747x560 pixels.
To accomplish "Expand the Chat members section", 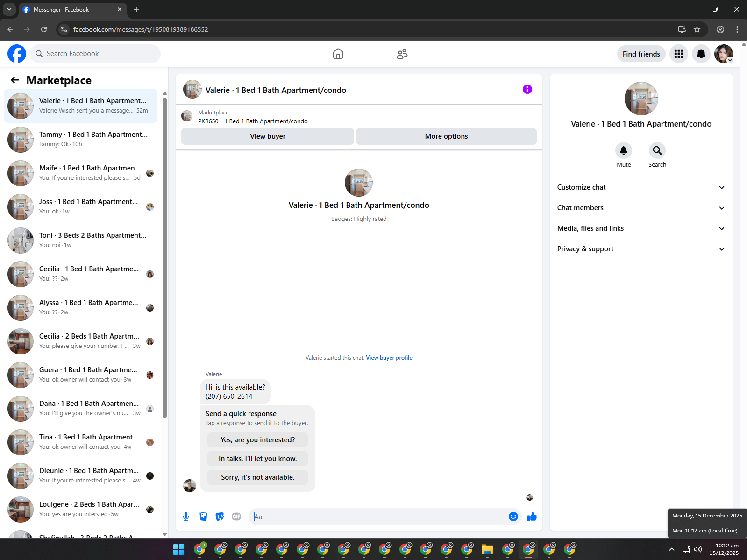I will [641, 208].
